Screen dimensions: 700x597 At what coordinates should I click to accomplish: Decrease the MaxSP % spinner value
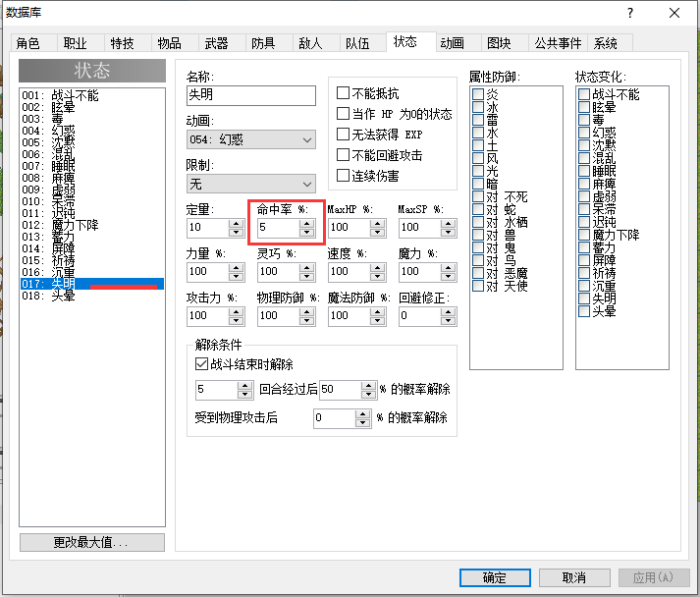click(448, 232)
